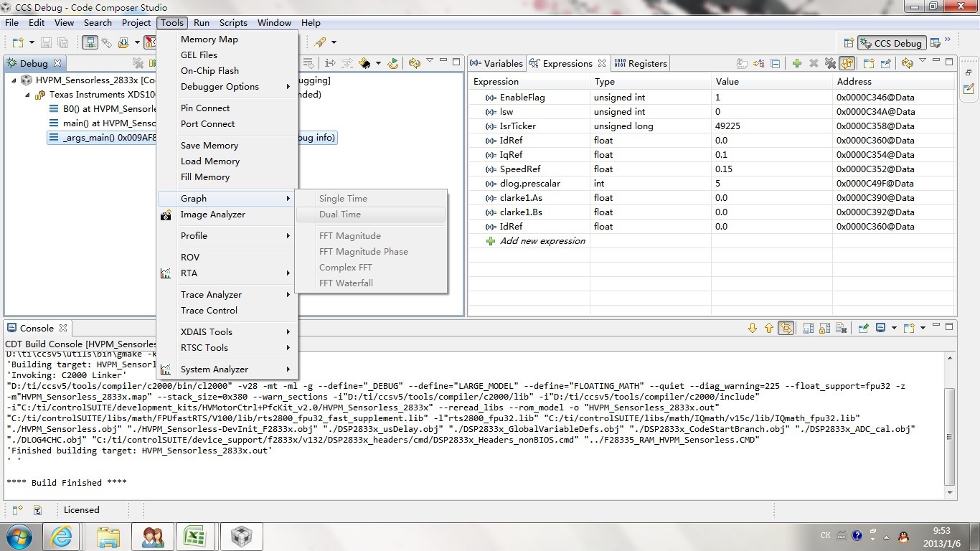The image size is (980, 551).
Task: Click the yellow down arrow in Console toolbar
Action: pos(752,328)
